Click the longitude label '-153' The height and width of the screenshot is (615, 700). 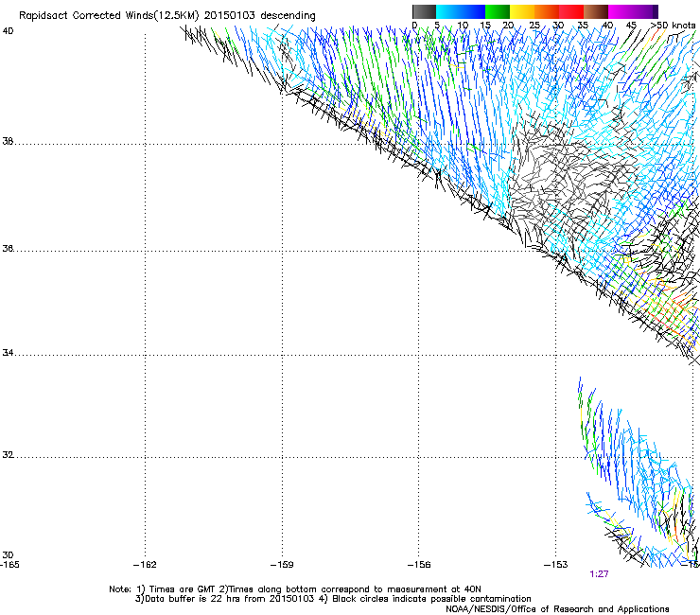point(556,565)
